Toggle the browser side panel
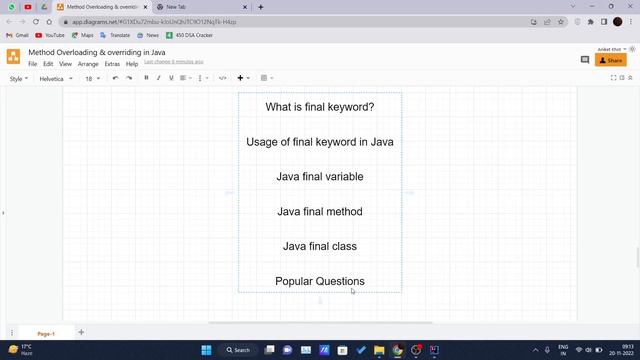 point(604,22)
